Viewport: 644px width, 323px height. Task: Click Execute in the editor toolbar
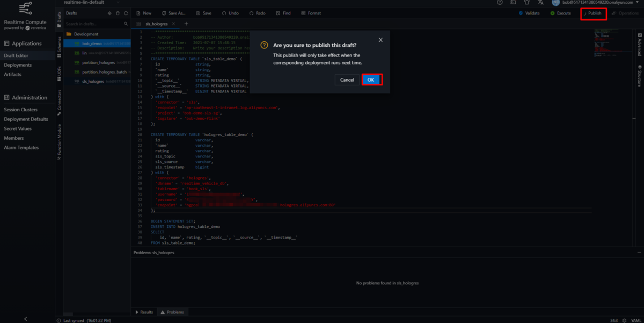(561, 13)
